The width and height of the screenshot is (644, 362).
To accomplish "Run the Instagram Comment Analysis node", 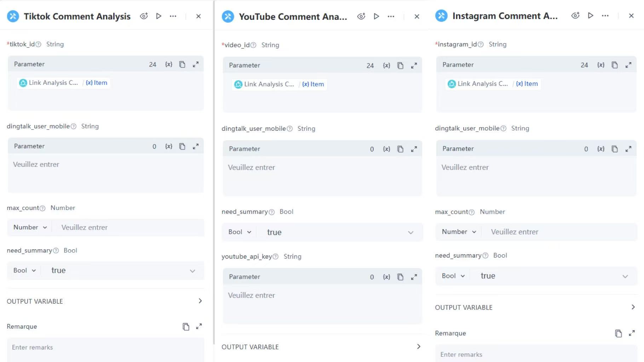I will 590,16.
